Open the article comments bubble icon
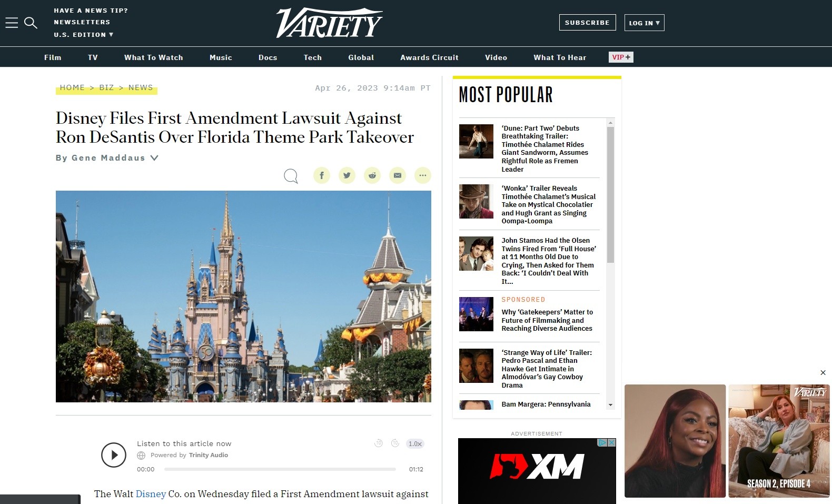Screen dimensions: 832x504 point(291,175)
